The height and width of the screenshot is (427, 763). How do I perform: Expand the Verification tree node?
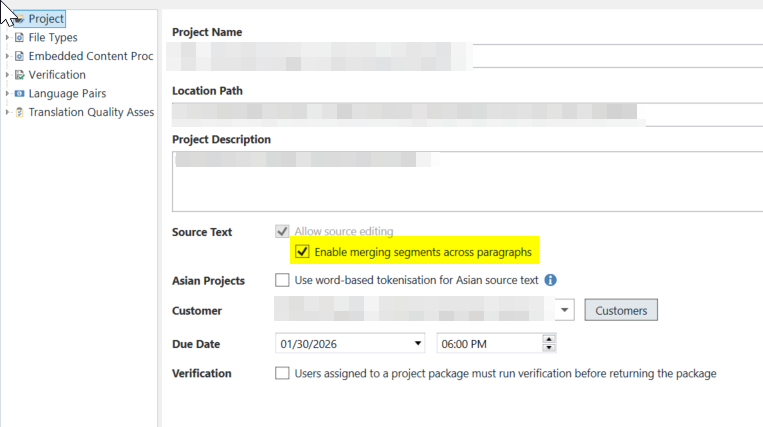click(x=7, y=75)
